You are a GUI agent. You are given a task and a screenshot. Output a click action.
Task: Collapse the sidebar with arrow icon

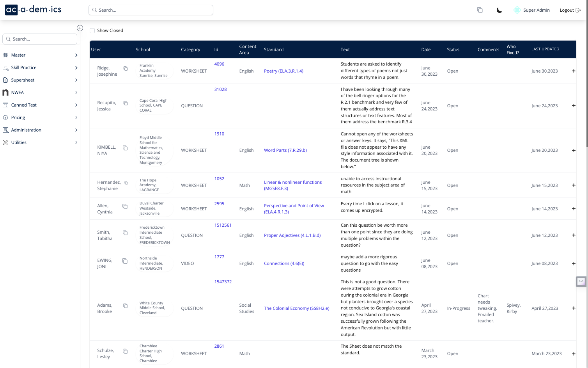[80, 28]
